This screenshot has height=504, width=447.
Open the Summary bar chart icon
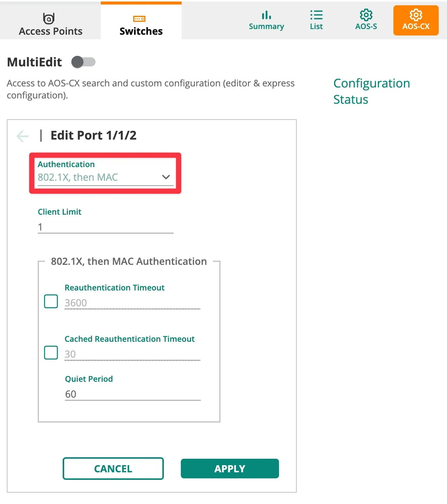click(x=266, y=15)
